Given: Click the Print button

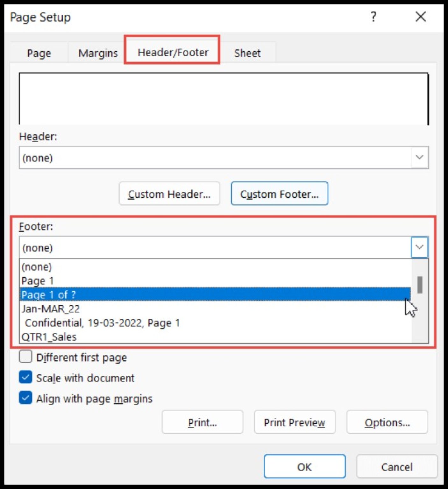Looking at the screenshot, I should click(x=202, y=422).
